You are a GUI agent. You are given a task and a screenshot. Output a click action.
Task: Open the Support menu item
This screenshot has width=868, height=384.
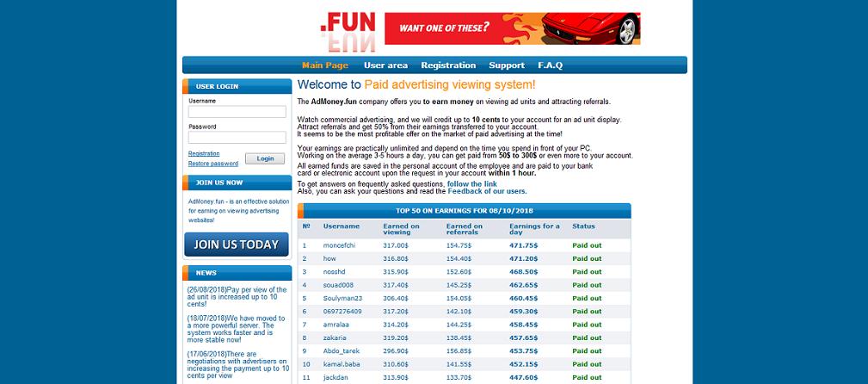(507, 65)
